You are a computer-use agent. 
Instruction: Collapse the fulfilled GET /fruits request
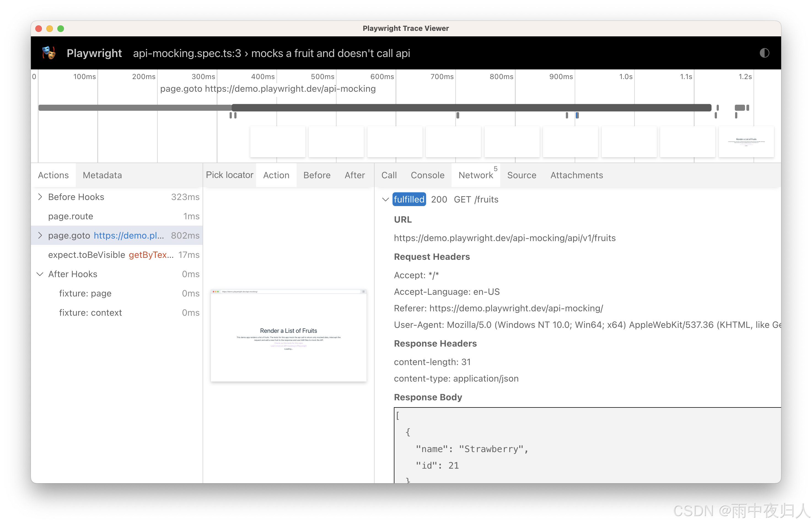tap(385, 199)
